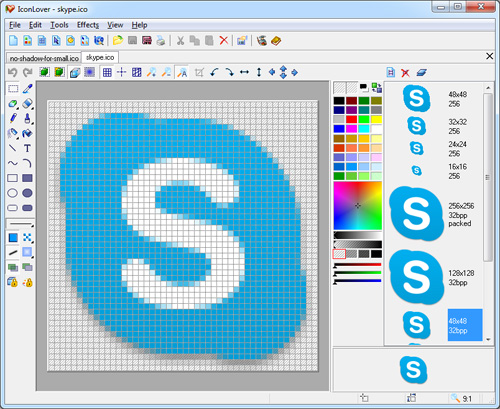Image resolution: width=500 pixels, height=409 pixels.
Task: Open the Tools menu
Action: pos(59,25)
